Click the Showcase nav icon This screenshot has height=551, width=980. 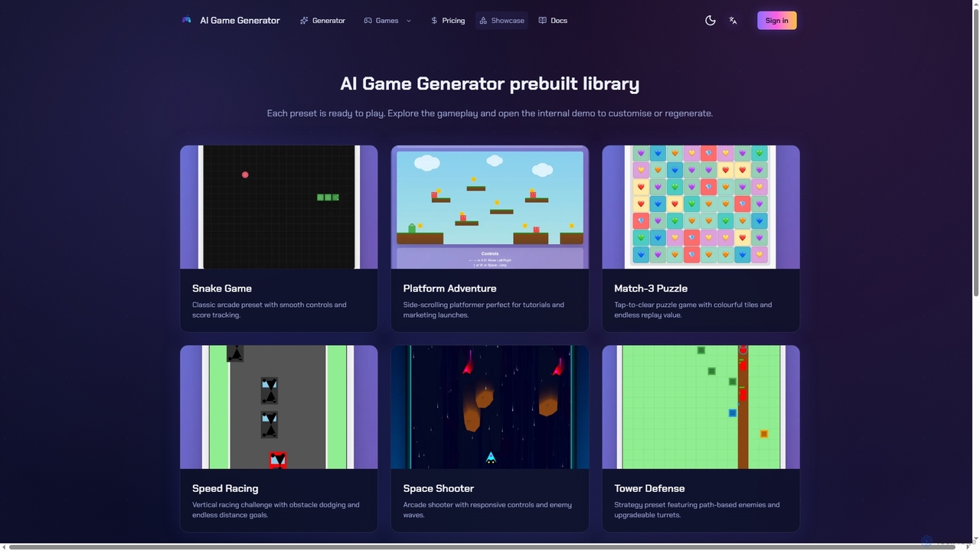pos(483,21)
